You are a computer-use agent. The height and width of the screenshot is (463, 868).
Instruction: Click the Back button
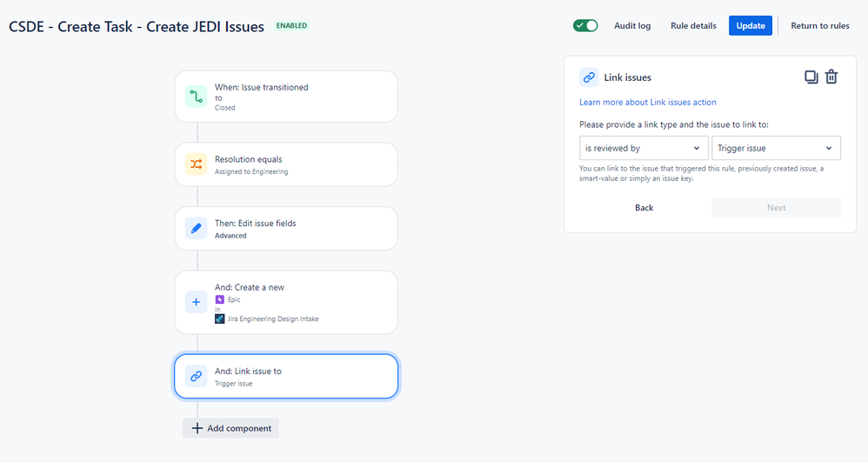tap(644, 208)
